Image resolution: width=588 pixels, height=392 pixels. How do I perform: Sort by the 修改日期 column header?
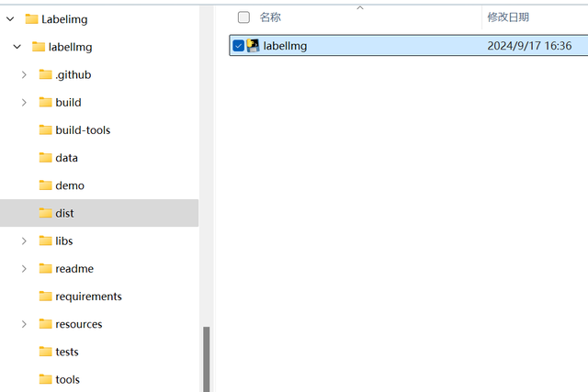click(508, 17)
